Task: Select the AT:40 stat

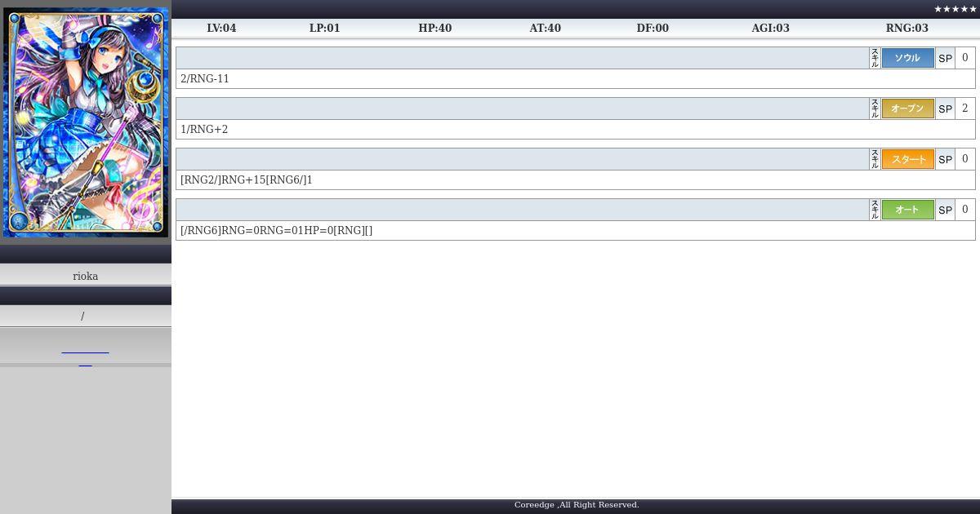Action: pos(545,28)
